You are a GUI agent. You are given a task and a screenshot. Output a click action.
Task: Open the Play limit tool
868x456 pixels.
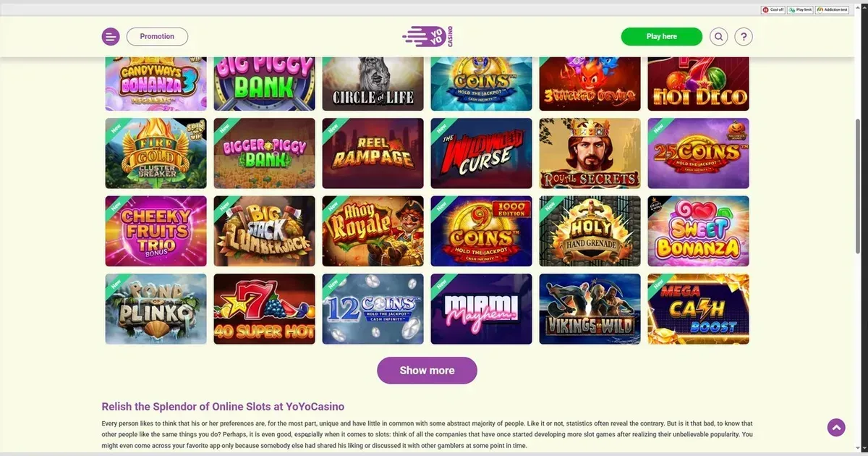(800, 9)
